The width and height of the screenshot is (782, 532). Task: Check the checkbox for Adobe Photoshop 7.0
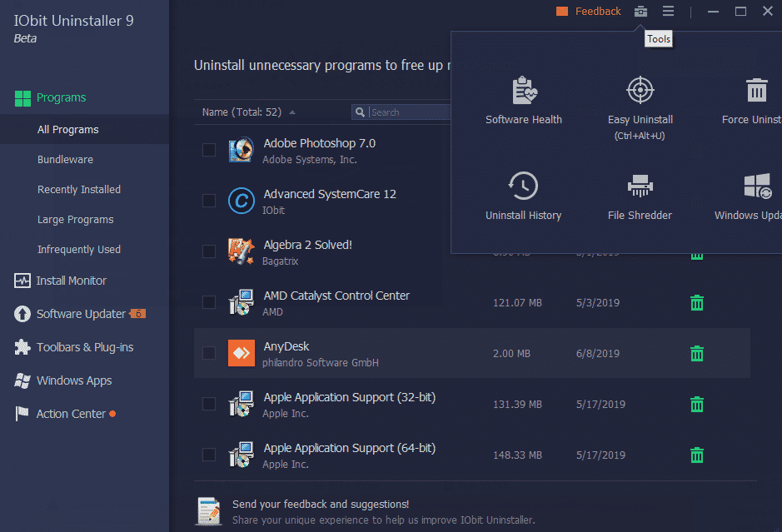pyautogui.click(x=209, y=148)
